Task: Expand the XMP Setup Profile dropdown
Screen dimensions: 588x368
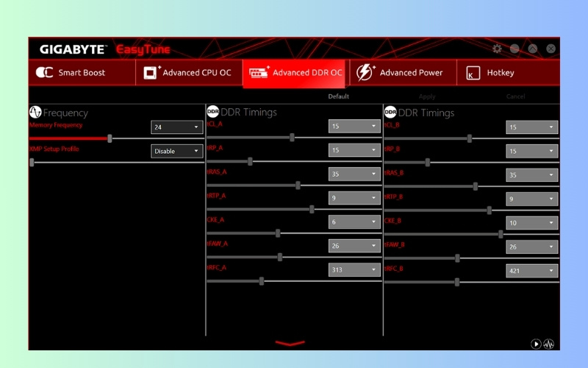Action: 177,151
